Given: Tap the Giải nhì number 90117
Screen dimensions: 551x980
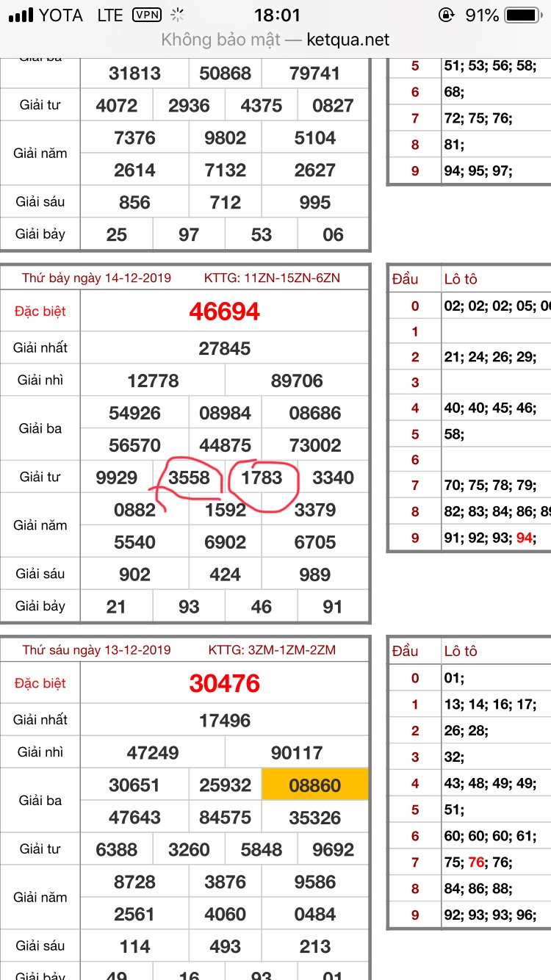Looking at the screenshot, I should (x=297, y=752).
